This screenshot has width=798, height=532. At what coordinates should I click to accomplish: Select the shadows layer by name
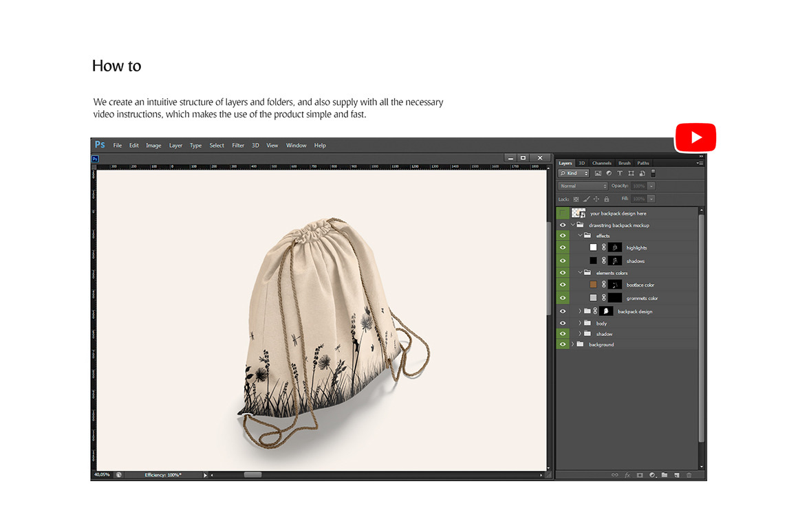click(x=635, y=261)
